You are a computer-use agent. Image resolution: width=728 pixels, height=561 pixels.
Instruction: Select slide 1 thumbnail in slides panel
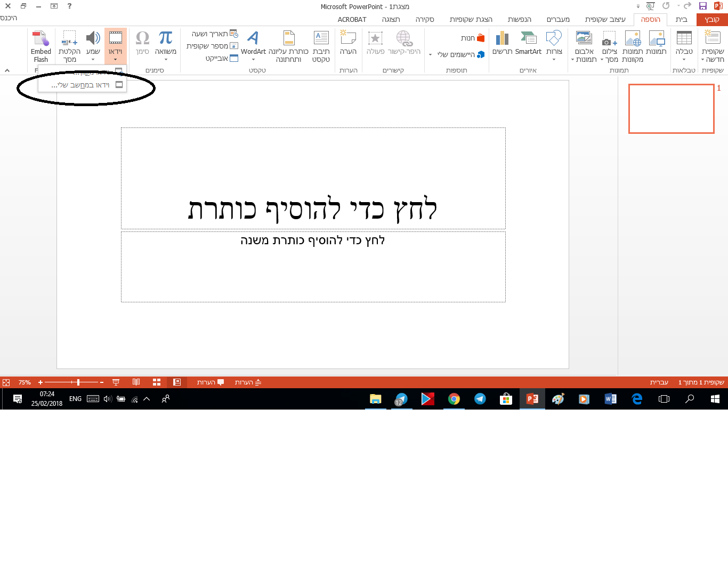pyautogui.click(x=671, y=108)
